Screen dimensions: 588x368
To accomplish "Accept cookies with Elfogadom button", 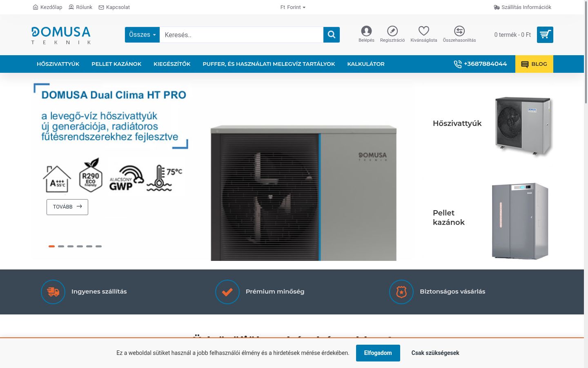I will [378, 353].
